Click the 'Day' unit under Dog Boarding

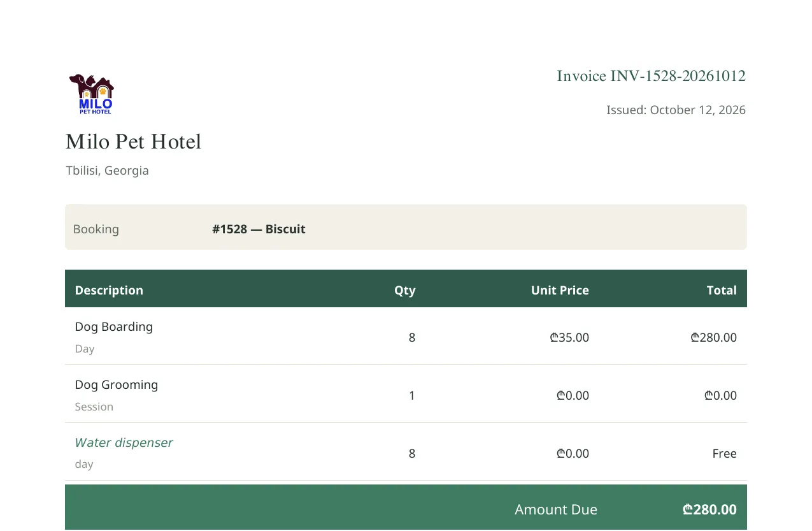pos(85,349)
